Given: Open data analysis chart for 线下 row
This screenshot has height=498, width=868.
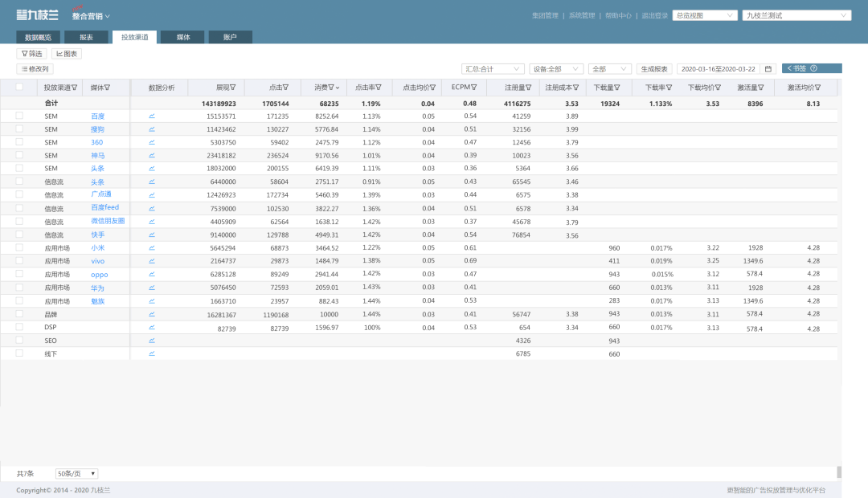Looking at the screenshot, I should (x=152, y=353).
